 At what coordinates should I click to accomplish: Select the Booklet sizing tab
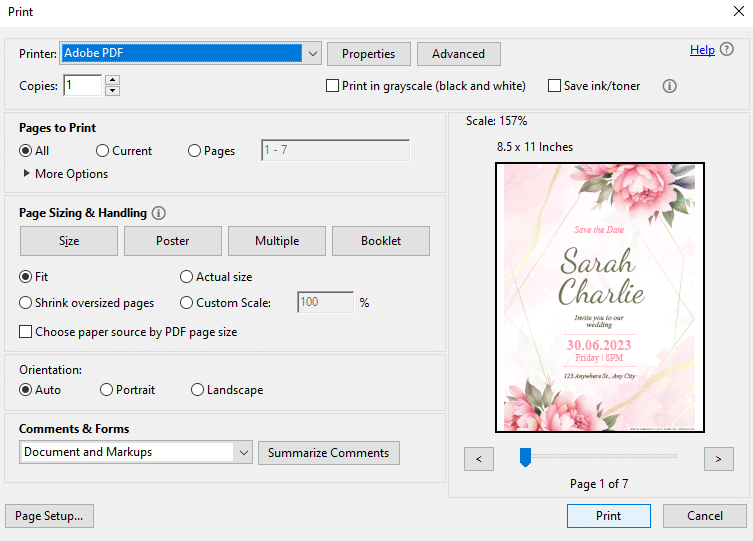tap(381, 241)
